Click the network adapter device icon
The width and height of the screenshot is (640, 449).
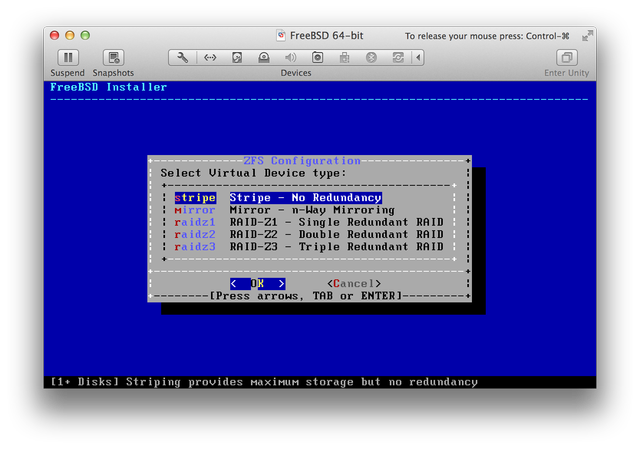210,58
